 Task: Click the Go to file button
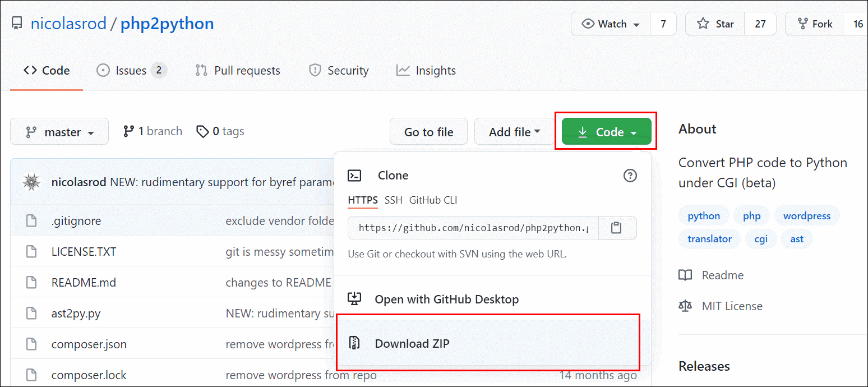[429, 132]
